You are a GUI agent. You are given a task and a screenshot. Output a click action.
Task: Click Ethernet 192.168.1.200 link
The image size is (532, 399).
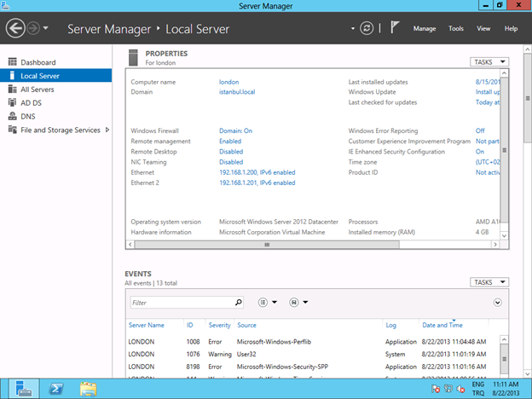pos(257,172)
